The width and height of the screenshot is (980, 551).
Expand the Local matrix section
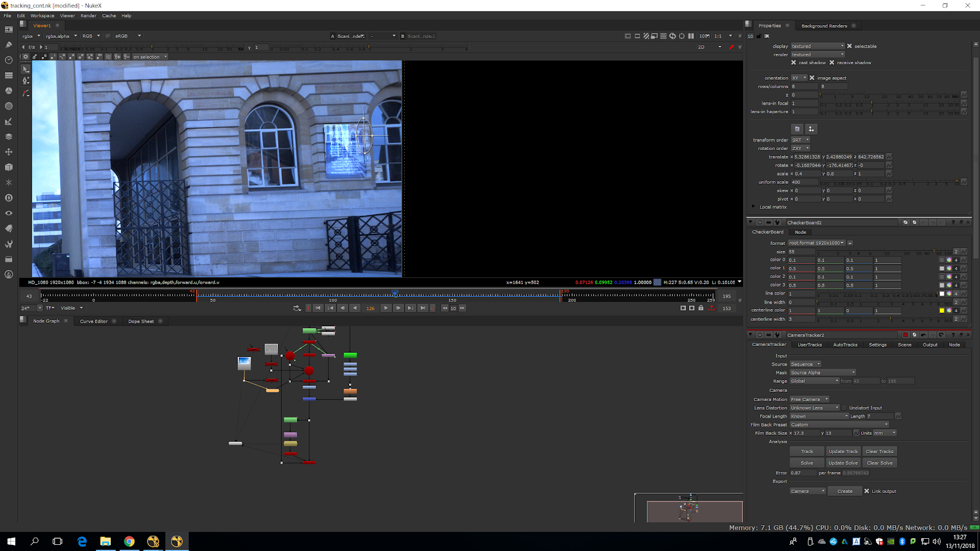coord(753,207)
